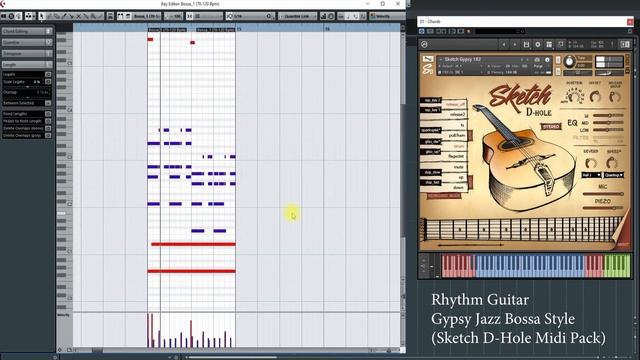Select the fx articulation

[x=462, y=125]
